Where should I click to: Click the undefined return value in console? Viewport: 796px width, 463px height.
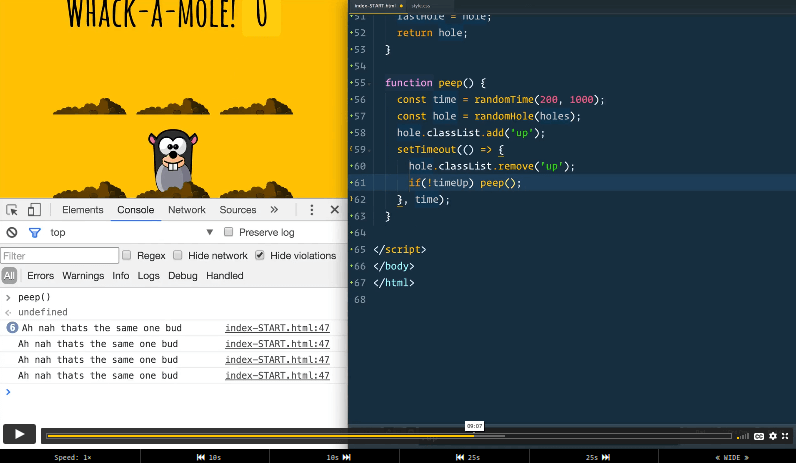(x=43, y=312)
